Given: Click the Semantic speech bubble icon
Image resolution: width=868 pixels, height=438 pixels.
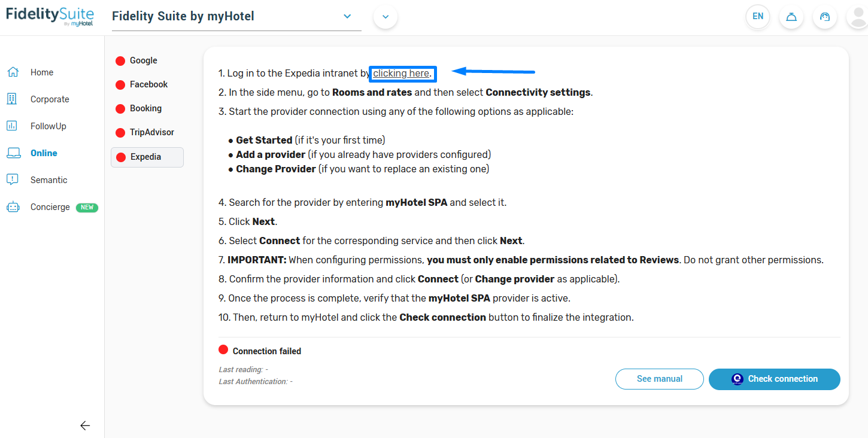Looking at the screenshot, I should coord(12,180).
